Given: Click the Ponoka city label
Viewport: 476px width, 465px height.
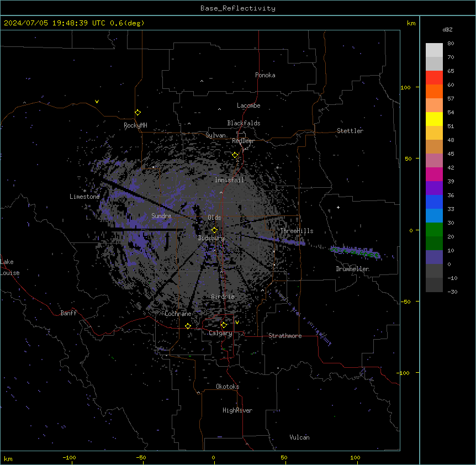Looking at the screenshot, I should 265,75.
